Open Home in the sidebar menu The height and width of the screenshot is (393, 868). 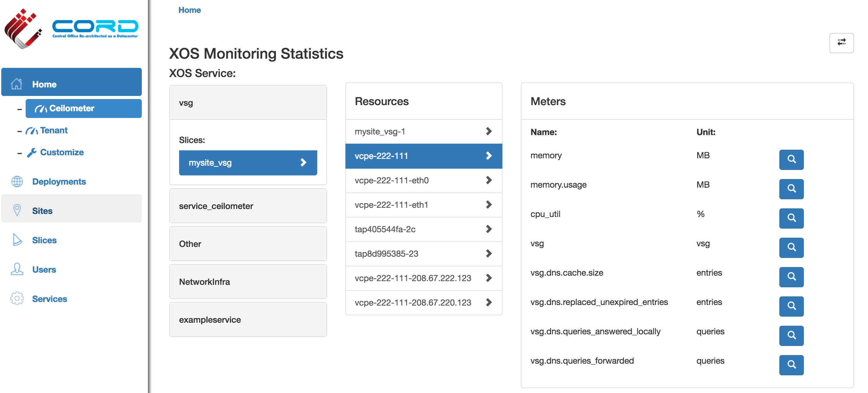click(72, 82)
